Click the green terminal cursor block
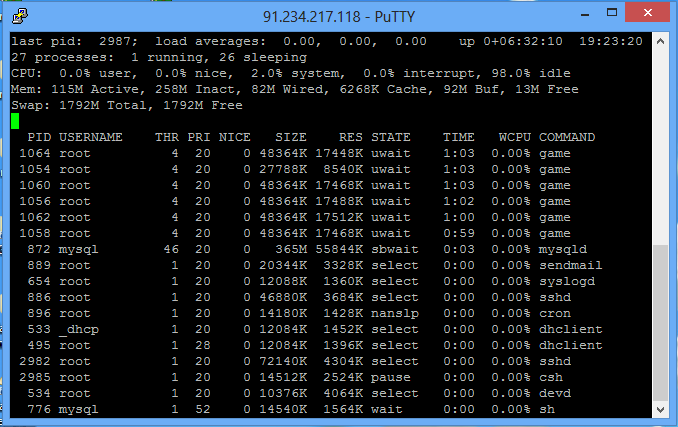The width and height of the screenshot is (678, 427). (15, 121)
